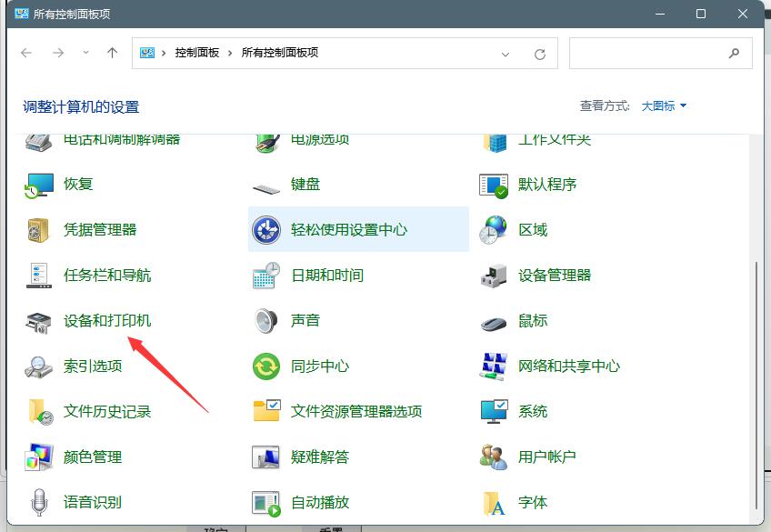Expand the address bar history dropdown
This screenshot has width=771, height=532.
coord(506,53)
